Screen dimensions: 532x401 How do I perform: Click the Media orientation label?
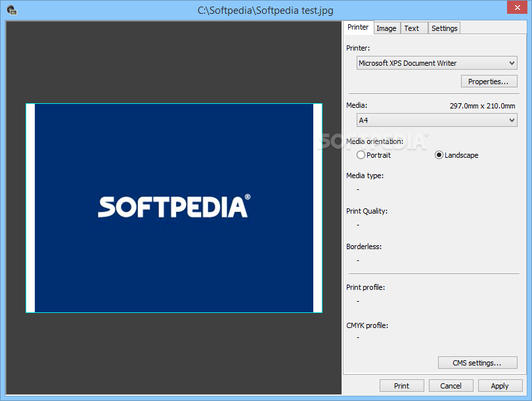(x=374, y=141)
